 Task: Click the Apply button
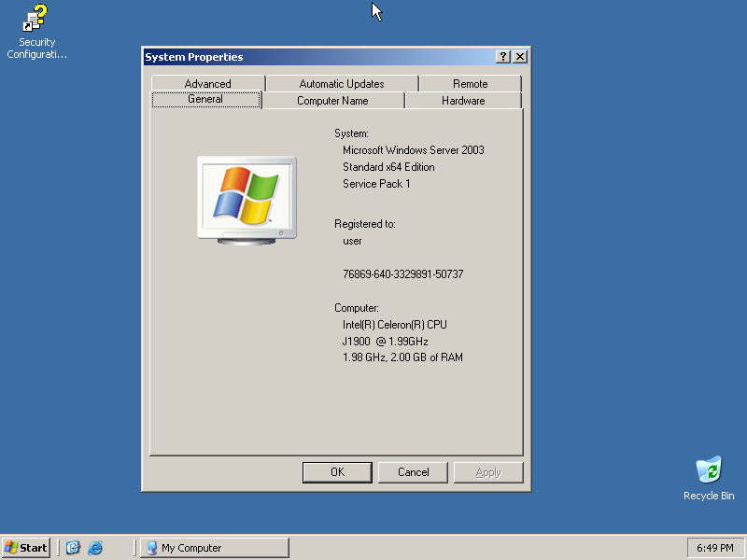tap(488, 472)
